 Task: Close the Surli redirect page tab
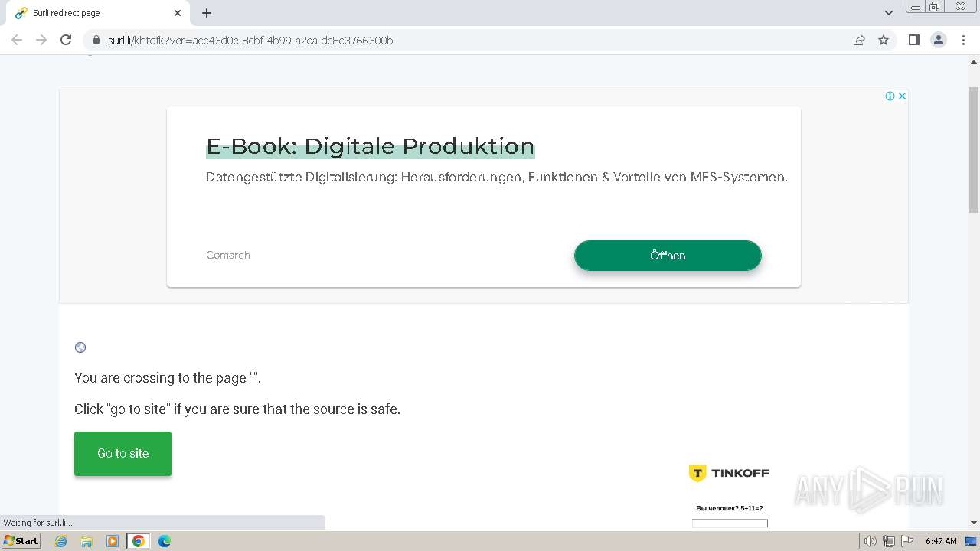(178, 13)
